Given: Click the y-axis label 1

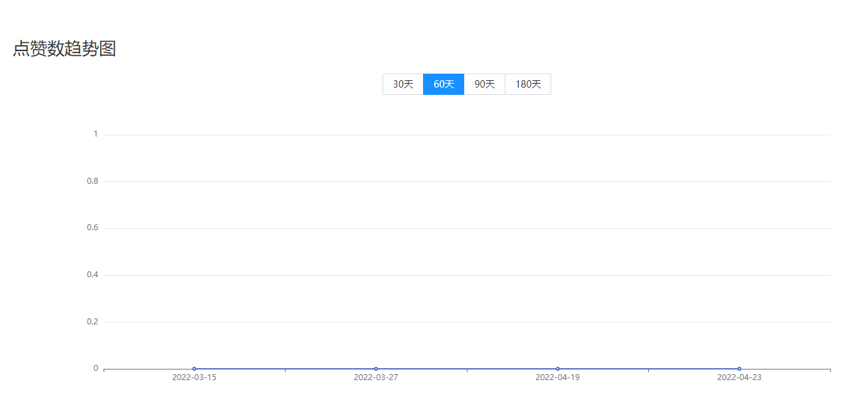Looking at the screenshot, I should coord(96,134).
